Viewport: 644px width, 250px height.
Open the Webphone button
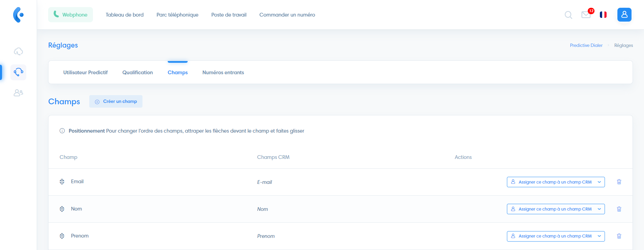pyautogui.click(x=70, y=15)
